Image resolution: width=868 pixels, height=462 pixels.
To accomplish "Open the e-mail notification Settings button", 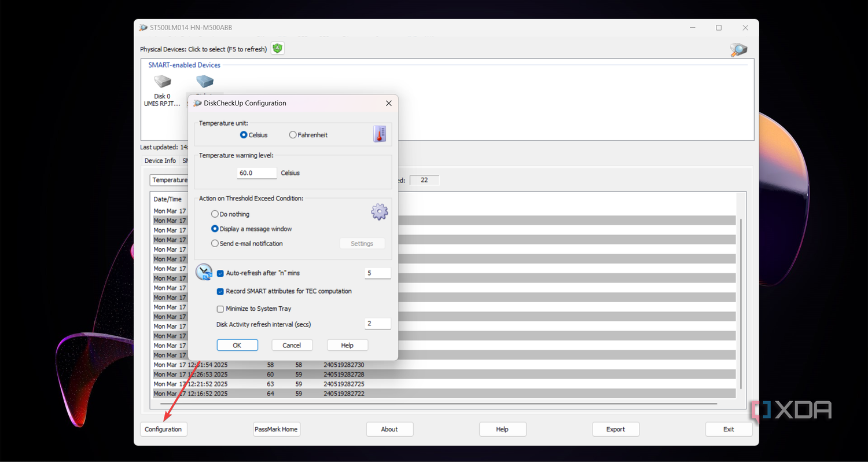I will click(362, 244).
